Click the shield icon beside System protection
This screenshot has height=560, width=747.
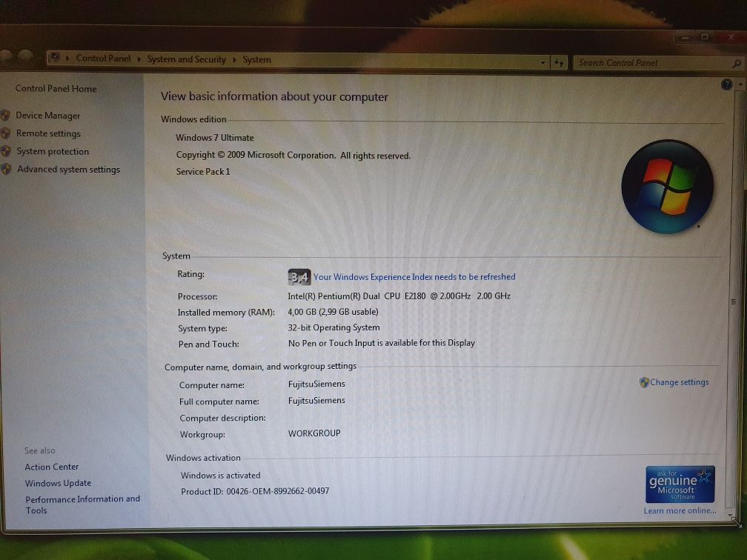pyautogui.click(x=6, y=151)
